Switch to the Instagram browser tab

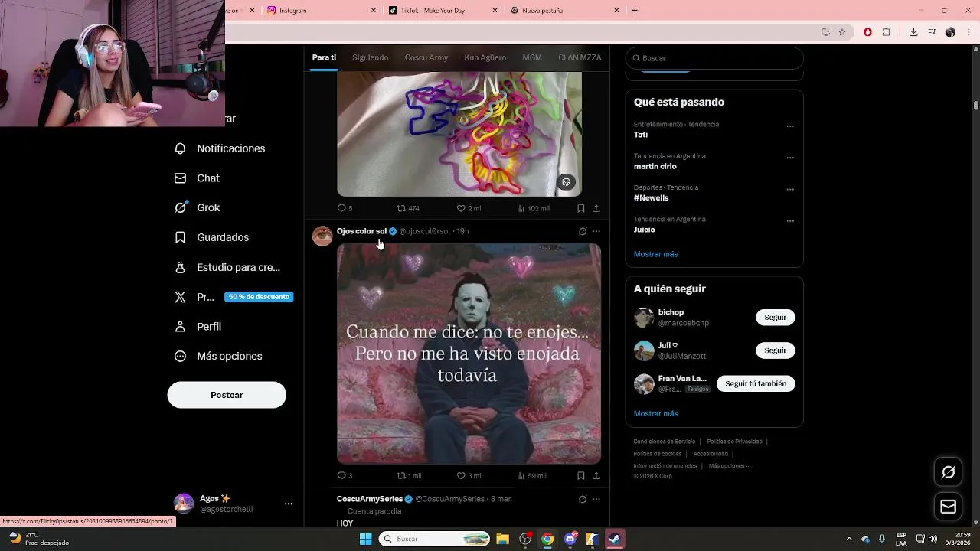click(x=322, y=10)
